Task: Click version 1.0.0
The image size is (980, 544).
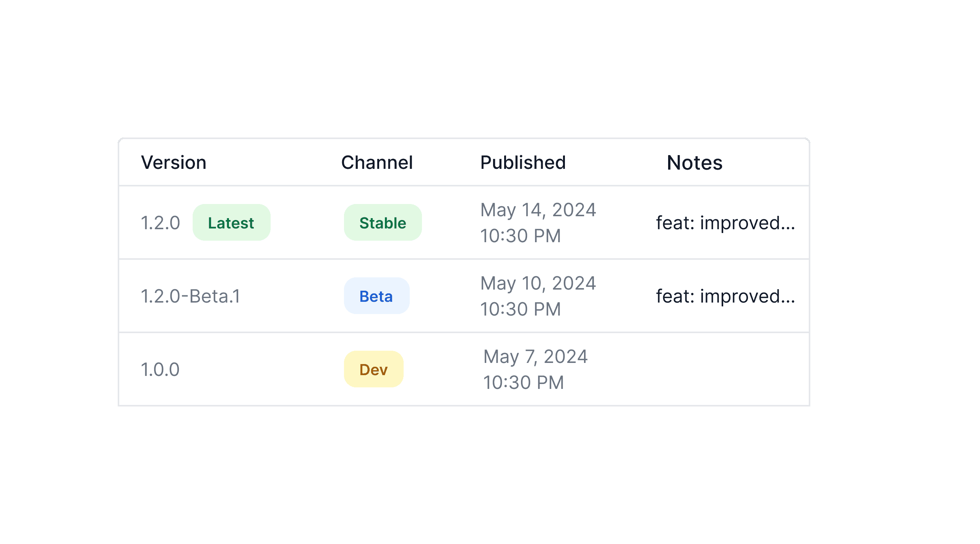Action: [161, 369]
